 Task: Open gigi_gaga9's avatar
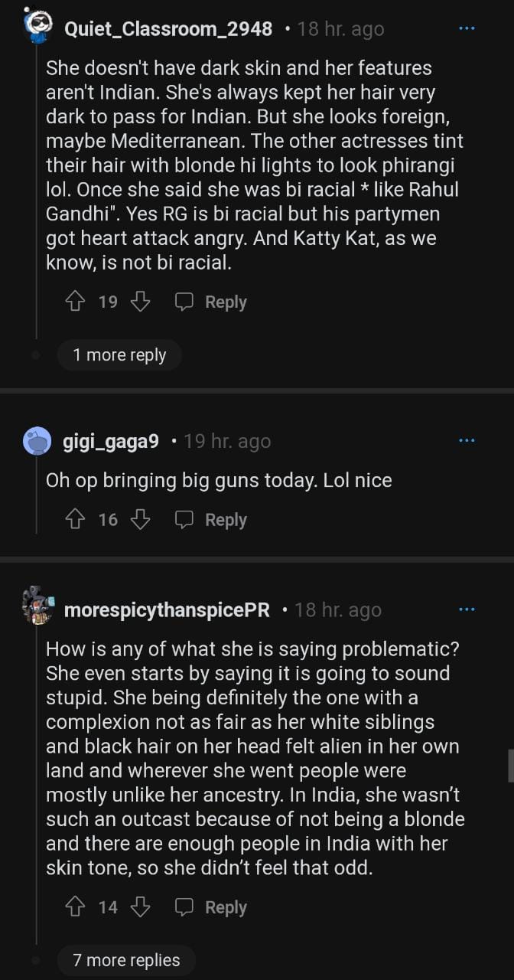click(x=37, y=441)
